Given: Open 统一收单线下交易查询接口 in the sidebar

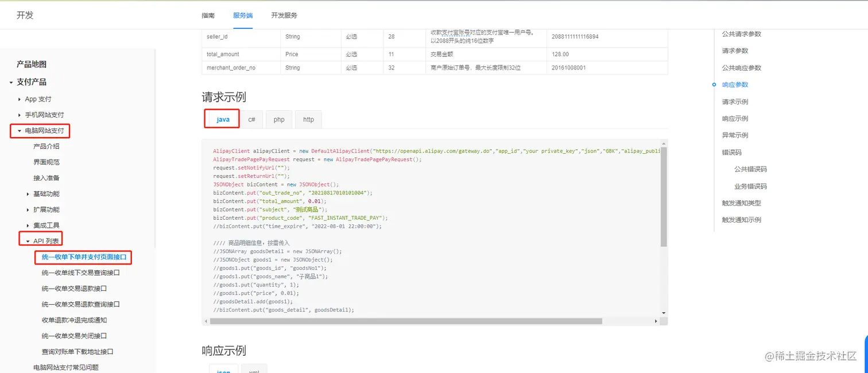Looking at the screenshot, I should [x=81, y=273].
